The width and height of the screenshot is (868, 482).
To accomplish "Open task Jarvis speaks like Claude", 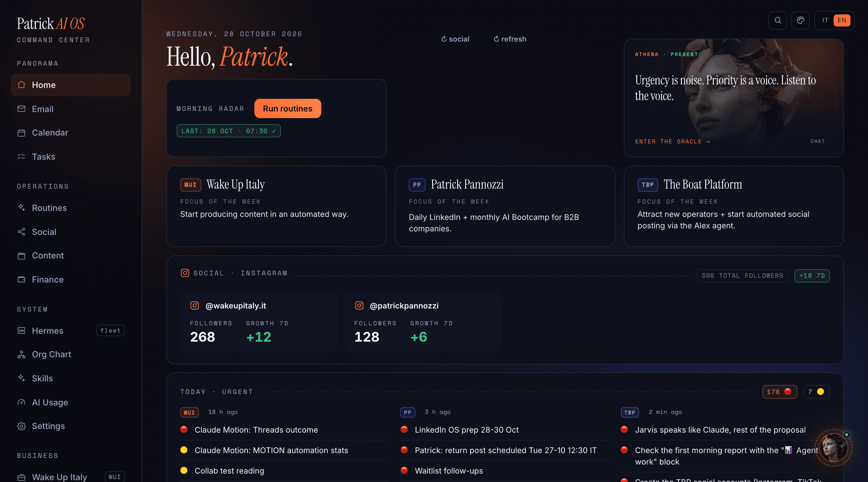I will pos(725,430).
